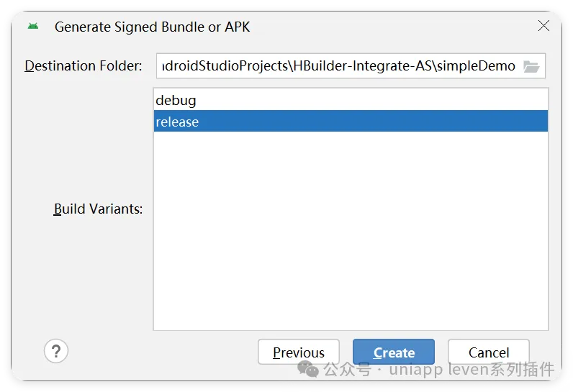This screenshot has width=573, height=392.
Task: Click the question mark help button
Action: (x=56, y=351)
